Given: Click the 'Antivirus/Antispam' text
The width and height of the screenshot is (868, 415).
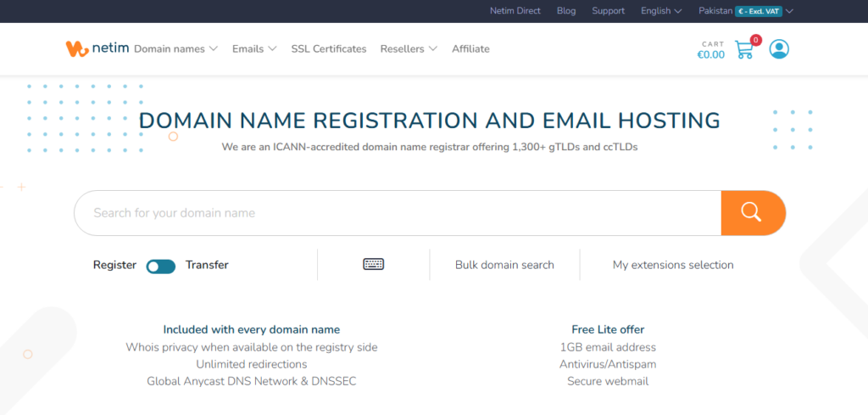Looking at the screenshot, I should pyautogui.click(x=608, y=364).
